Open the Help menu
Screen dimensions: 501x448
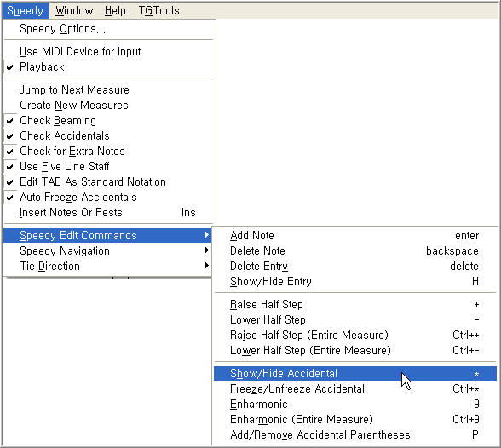click(x=115, y=11)
